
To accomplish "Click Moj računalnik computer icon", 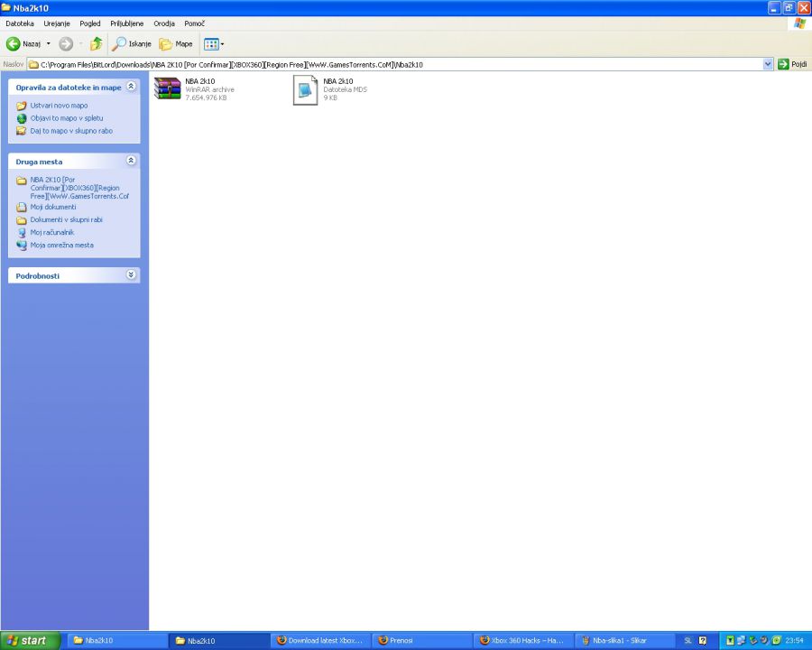I will [x=22, y=233].
